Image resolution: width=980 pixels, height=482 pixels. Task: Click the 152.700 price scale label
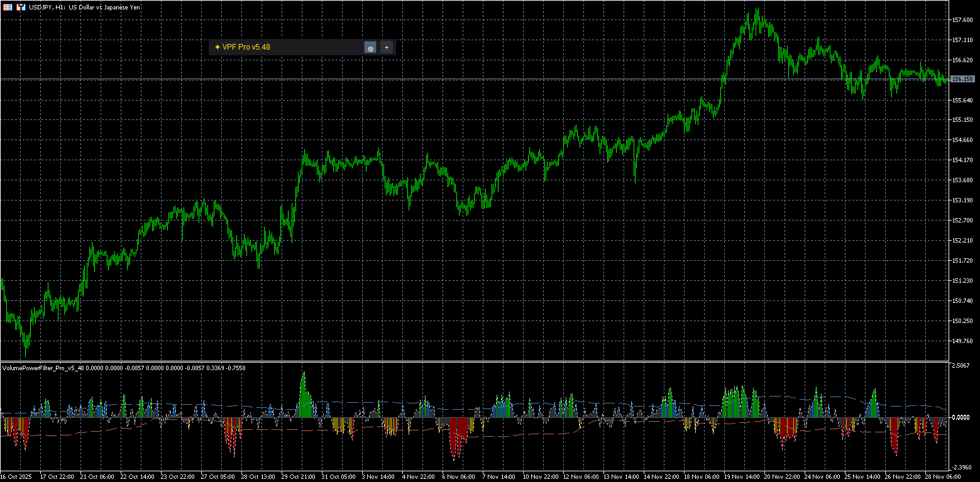962,221
